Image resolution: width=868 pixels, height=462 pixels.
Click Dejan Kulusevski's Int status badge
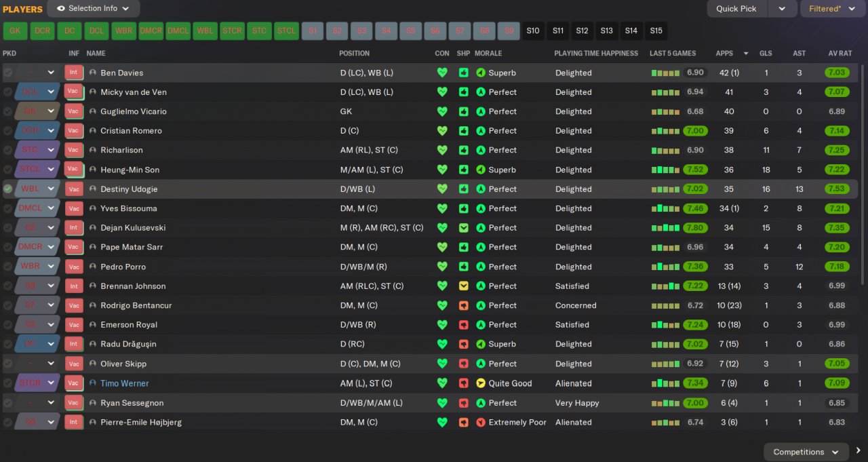(74, 228)
